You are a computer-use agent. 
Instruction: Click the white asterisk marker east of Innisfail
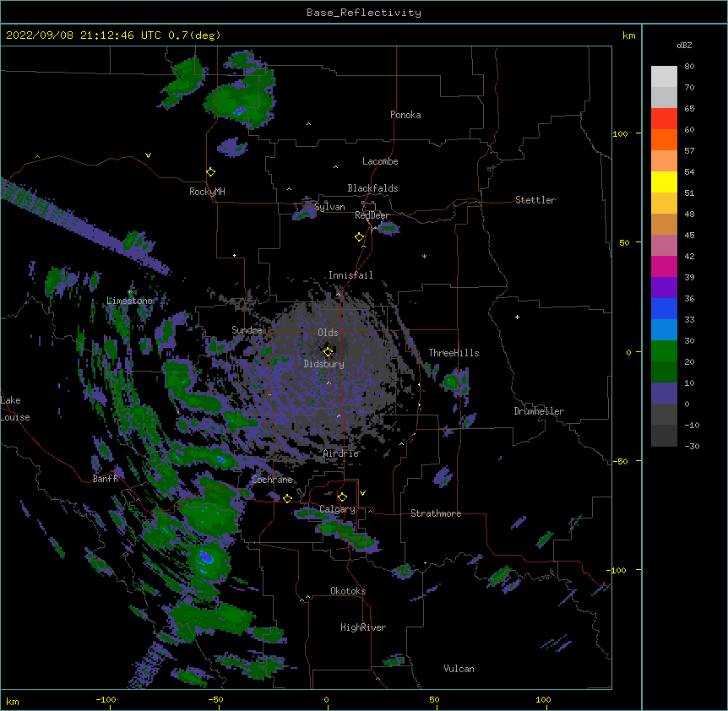point(424,256)
